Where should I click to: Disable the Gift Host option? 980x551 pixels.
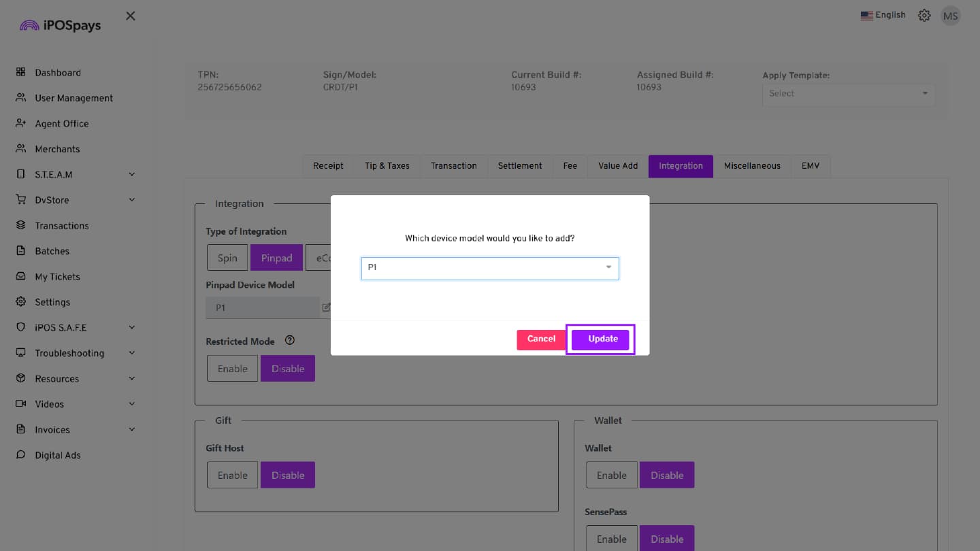click(287, 475)
